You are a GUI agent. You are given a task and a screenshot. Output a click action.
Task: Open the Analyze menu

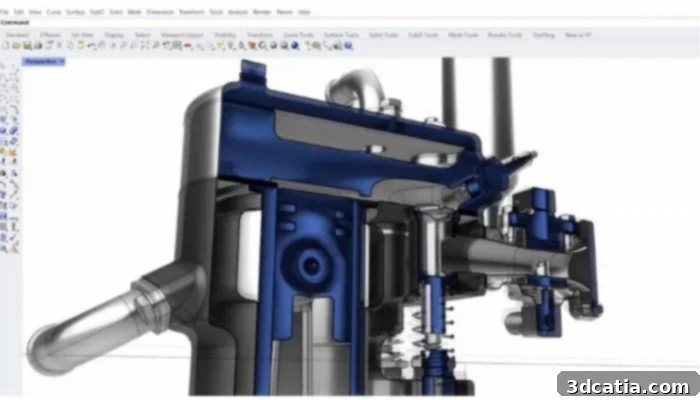point(238,12)
